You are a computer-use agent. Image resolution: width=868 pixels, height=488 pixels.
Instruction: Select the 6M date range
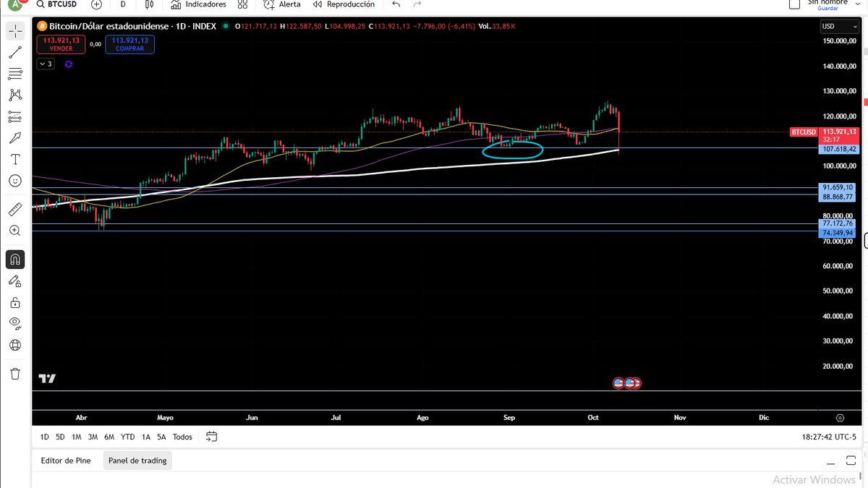(109, 437)
